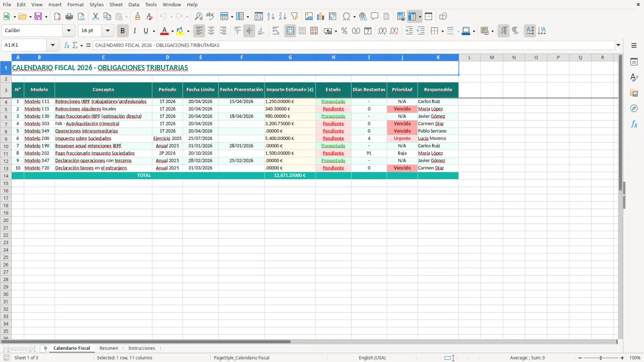The width and height of the screenshot is (644, 362).
Task: Sort ascending A to Z
Action: [271, 17]
